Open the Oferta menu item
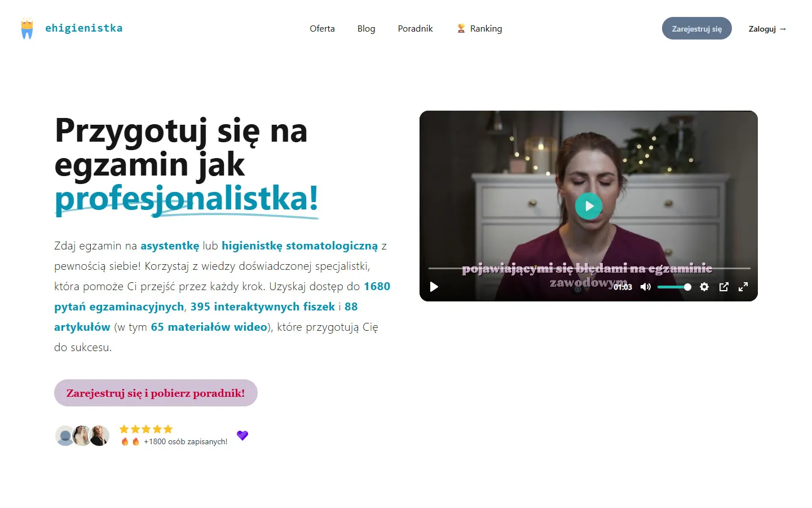This screenshot has width=812, height=508. (x=322, y=29)
